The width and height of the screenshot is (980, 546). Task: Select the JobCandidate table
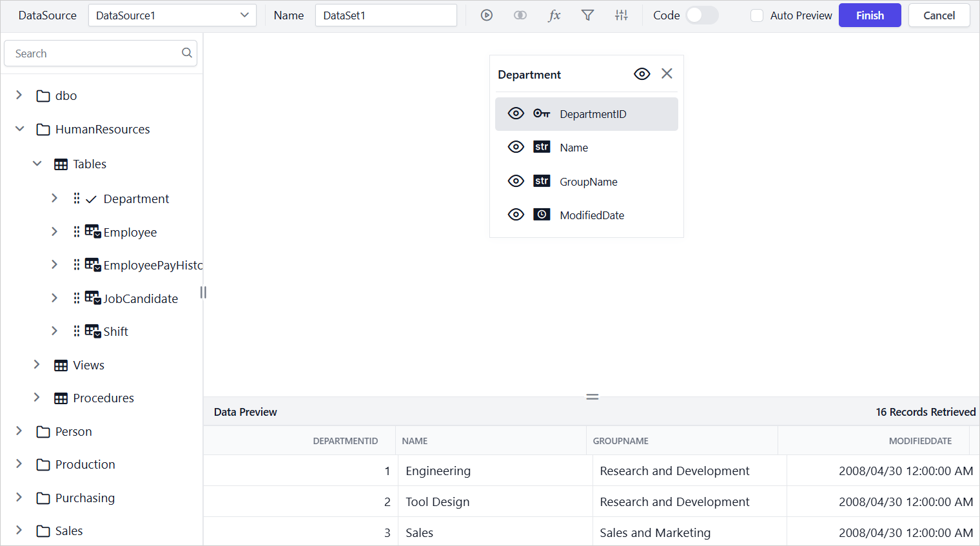click(x=141, y=298)
